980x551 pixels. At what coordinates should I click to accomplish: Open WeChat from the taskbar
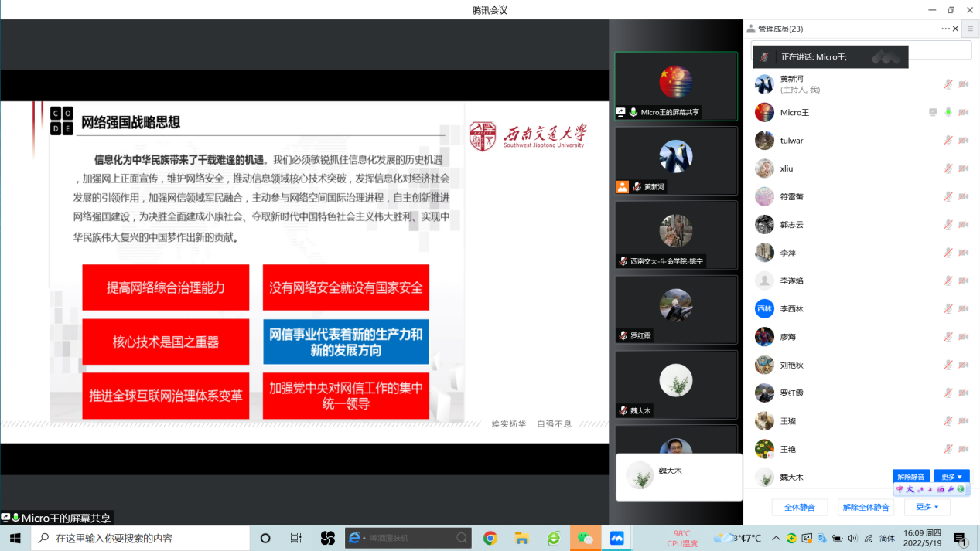click(585, 538)
